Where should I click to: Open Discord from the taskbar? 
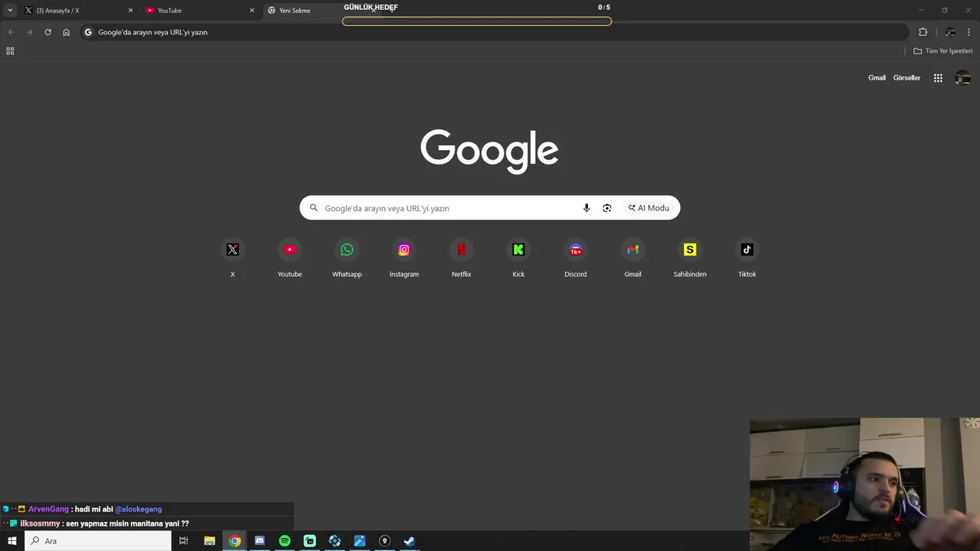click(x=260, y=541)
